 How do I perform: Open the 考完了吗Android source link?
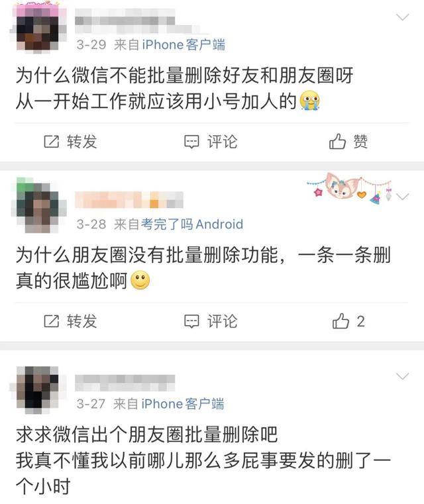(192, 224)
